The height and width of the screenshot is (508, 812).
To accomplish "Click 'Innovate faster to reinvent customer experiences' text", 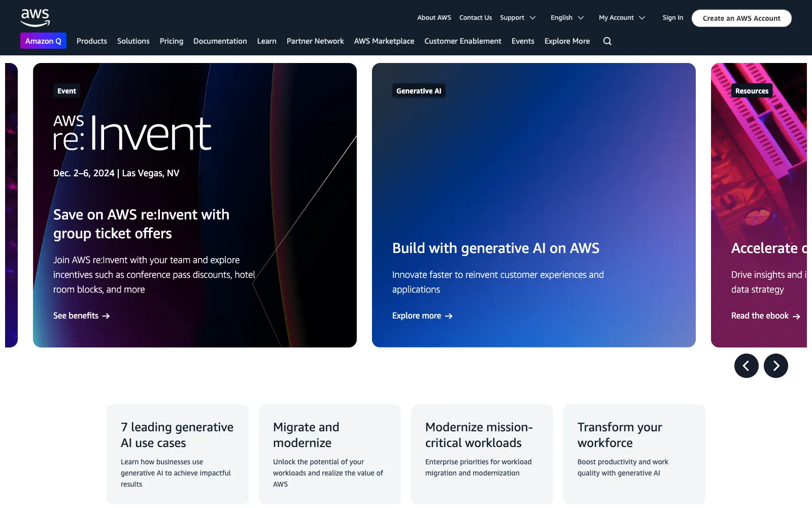I will (498, 282).
